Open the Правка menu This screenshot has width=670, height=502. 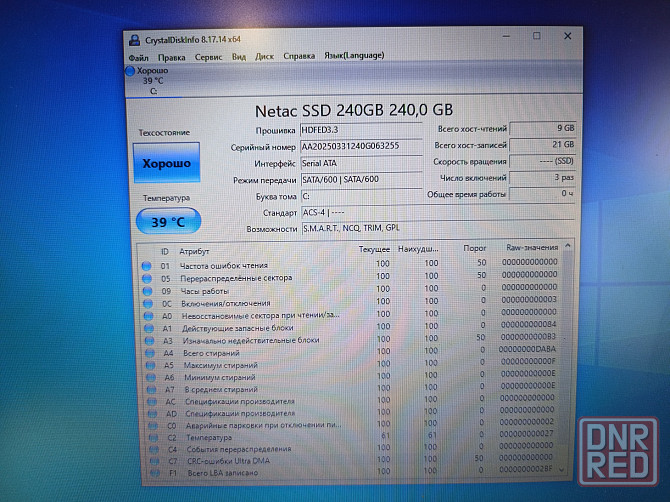pyautogui.click(x=171, y=57)
